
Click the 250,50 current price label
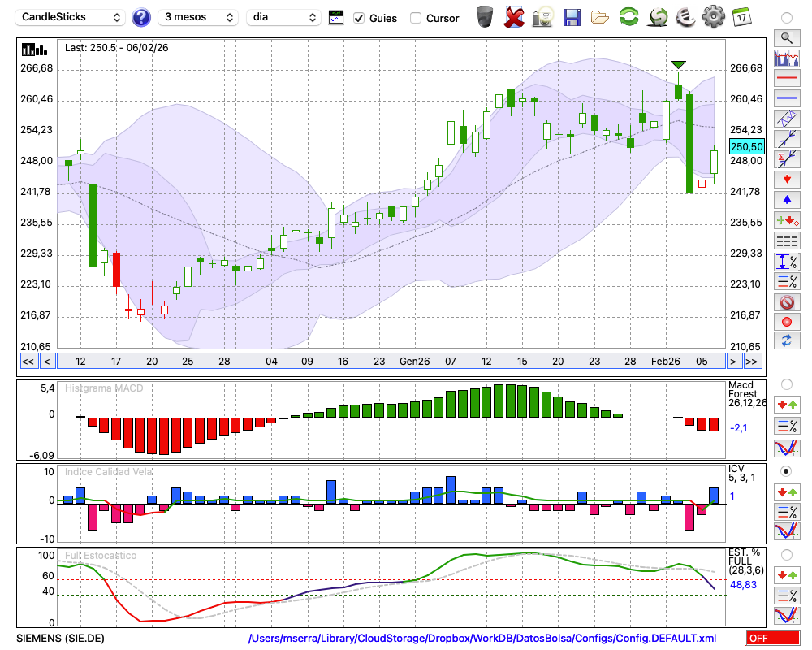click(x=746, y=147)
